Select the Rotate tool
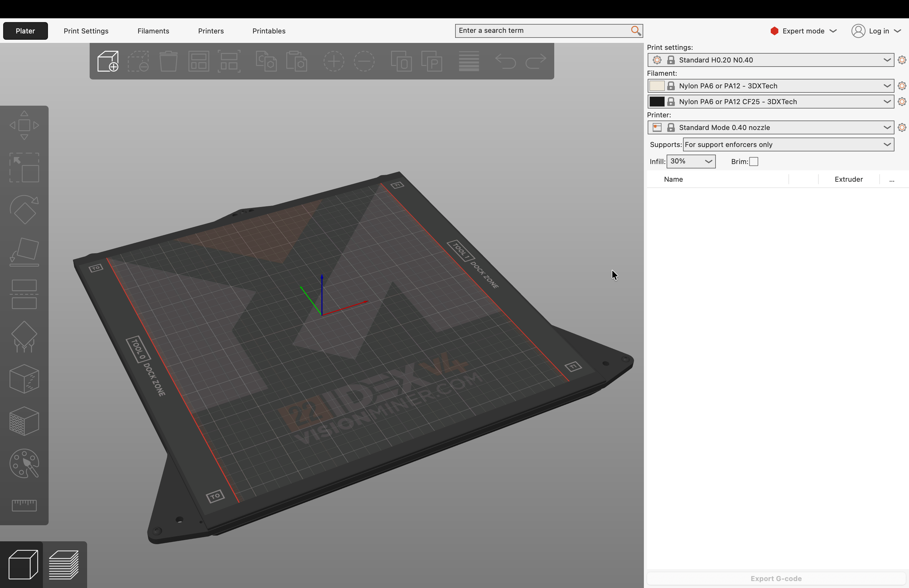 (x=24, y=210)
